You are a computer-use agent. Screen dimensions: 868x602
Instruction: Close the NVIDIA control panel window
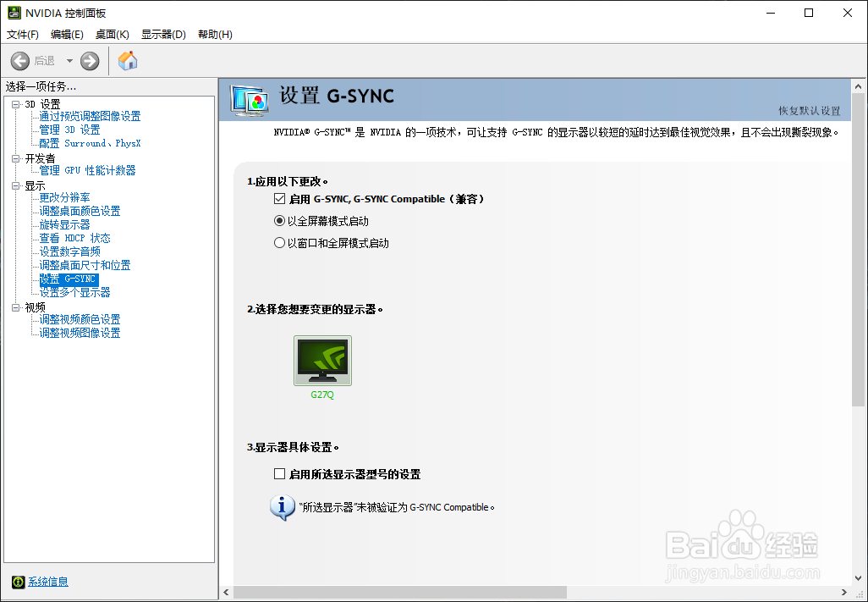pos(848,13)
